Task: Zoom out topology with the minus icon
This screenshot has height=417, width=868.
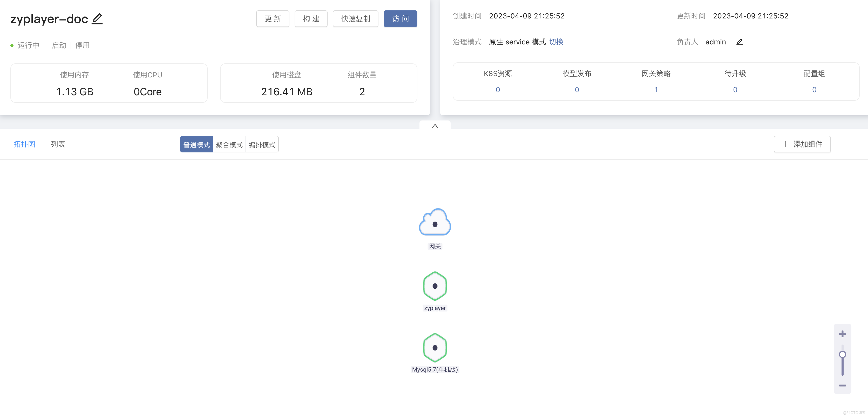Action: tap(842, 385)
